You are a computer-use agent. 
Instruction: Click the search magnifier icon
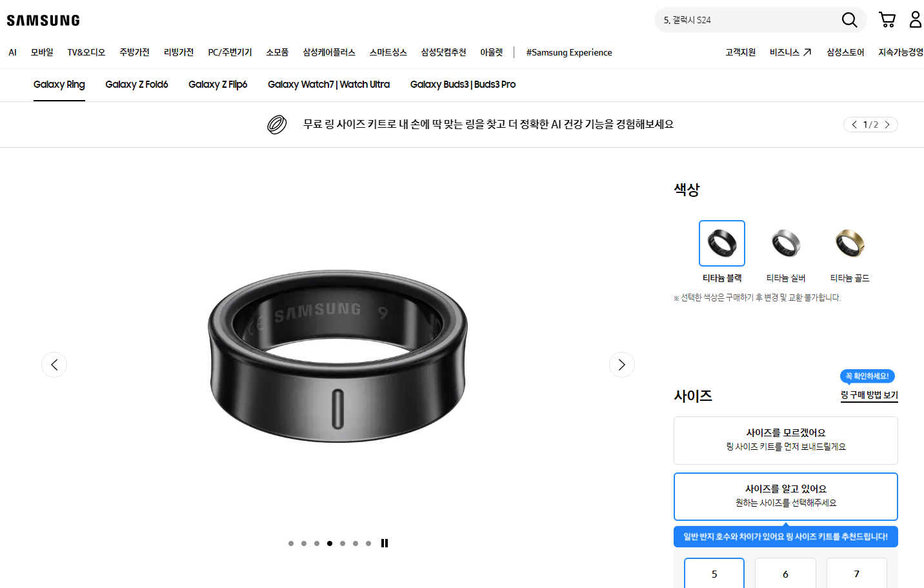pyautogui.click(x=849, y=20)
